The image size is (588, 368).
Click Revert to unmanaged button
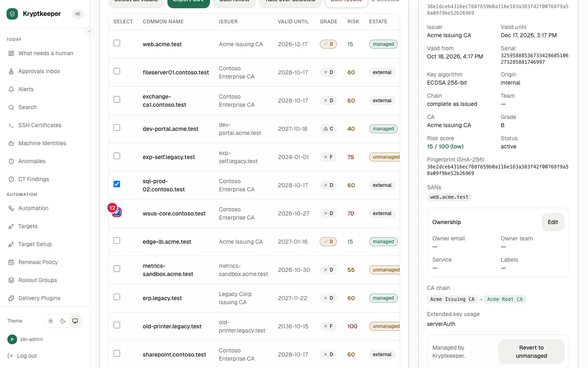pos(531,352)
